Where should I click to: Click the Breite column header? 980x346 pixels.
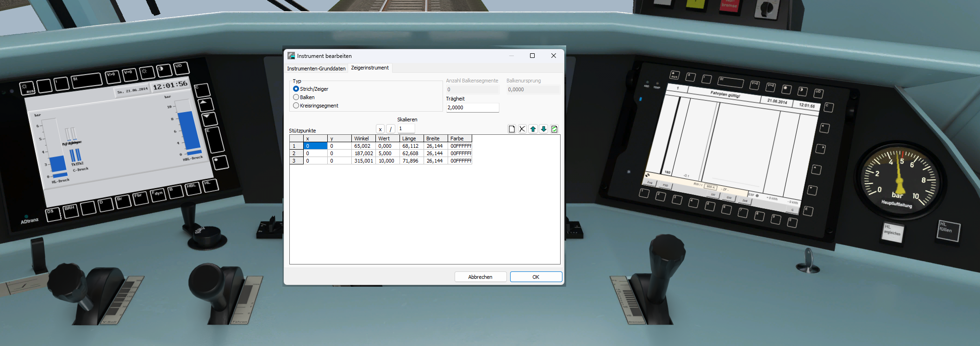tap(436, 138)
